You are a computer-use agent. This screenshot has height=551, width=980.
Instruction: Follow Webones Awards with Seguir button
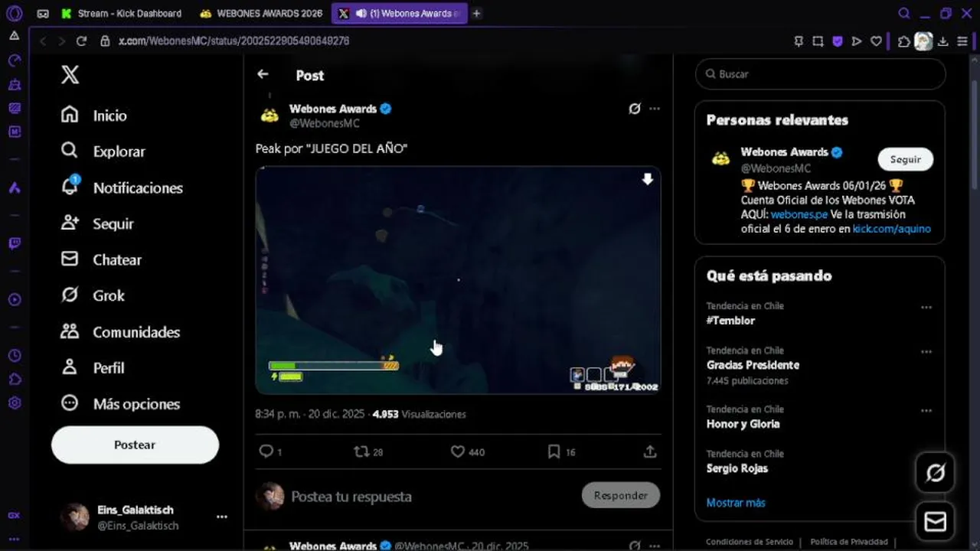pos(905,159)
